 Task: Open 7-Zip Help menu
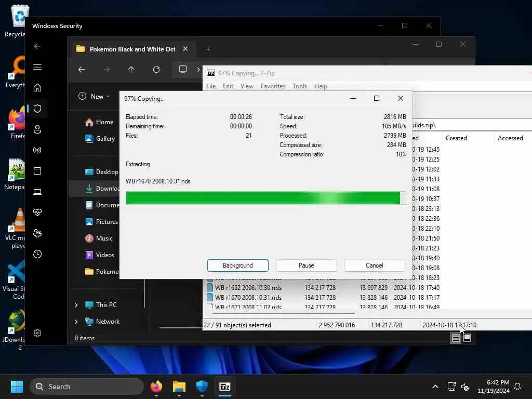pyautogui.click(x=321, y=86)
